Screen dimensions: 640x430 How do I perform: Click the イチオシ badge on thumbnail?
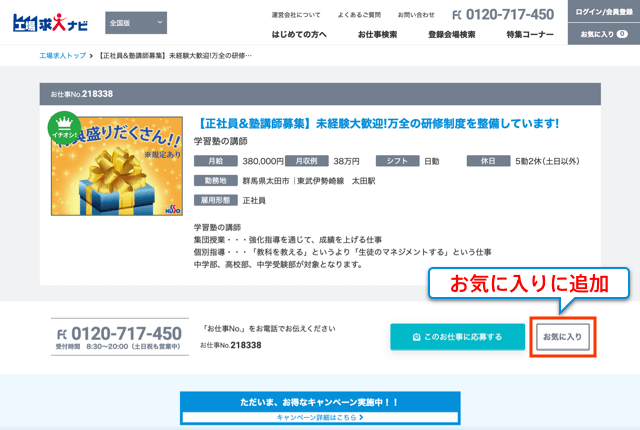point(66,127)
